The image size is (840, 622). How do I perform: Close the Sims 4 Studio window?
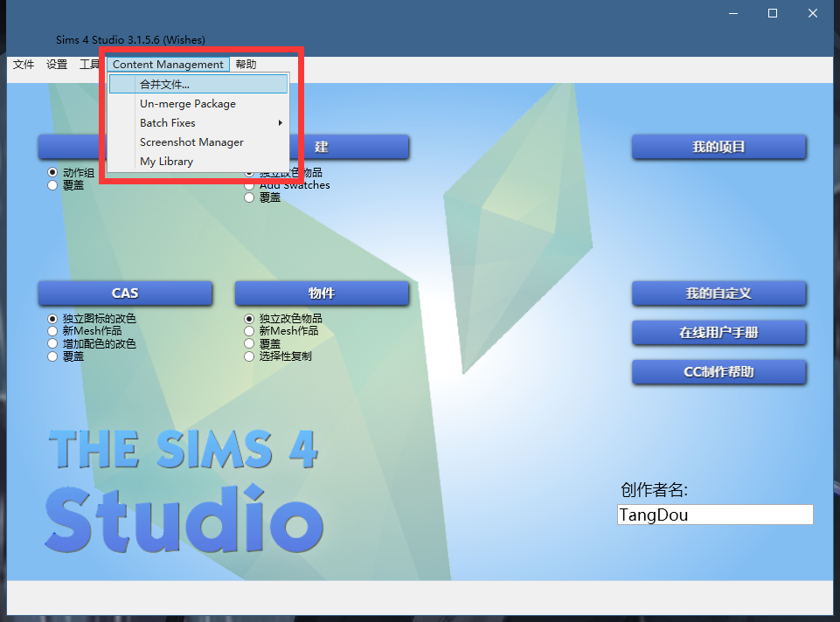pyautogui.click(x=813, y=13)
